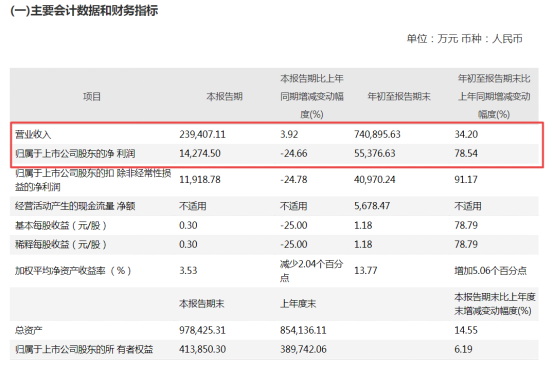Image resolution: width=553 pixels, height=368 pixels.
Task: Click the 归属于上市公司股东的所 有者权益 label
Action: coord(84,349)
